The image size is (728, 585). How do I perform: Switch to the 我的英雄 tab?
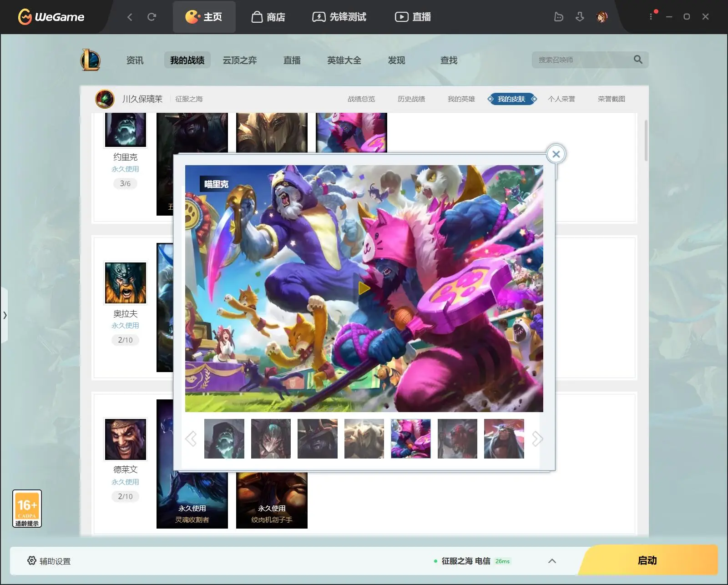(x=461, y=99)
